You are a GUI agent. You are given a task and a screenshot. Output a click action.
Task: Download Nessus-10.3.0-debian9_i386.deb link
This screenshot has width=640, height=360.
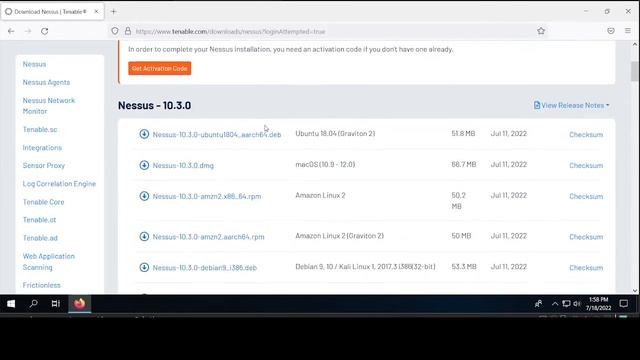[205, 268]
